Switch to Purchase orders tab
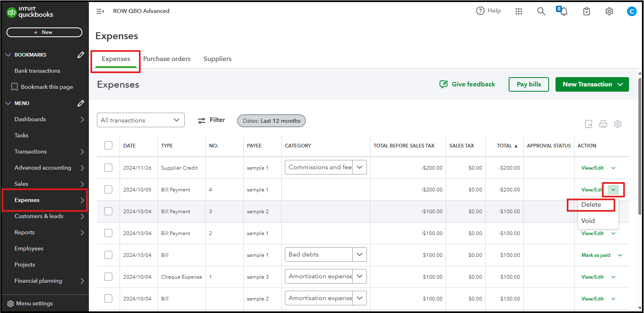Screen dimensions: 644x313 coord(167,59)
